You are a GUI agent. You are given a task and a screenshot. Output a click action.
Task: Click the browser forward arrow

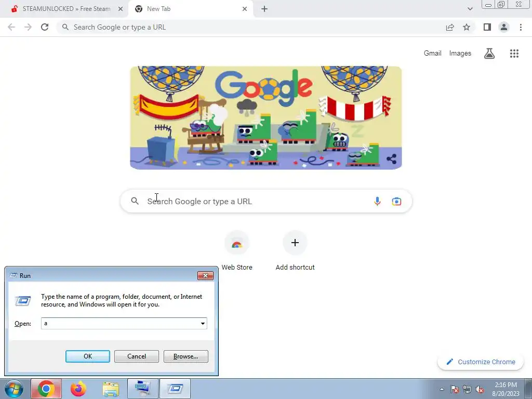(x=28, y=27)
